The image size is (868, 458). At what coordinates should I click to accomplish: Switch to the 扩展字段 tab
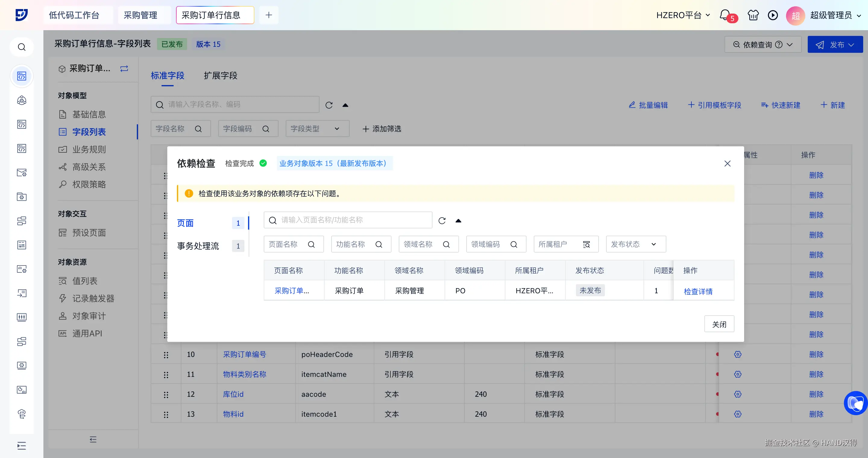tap(220, 75)
